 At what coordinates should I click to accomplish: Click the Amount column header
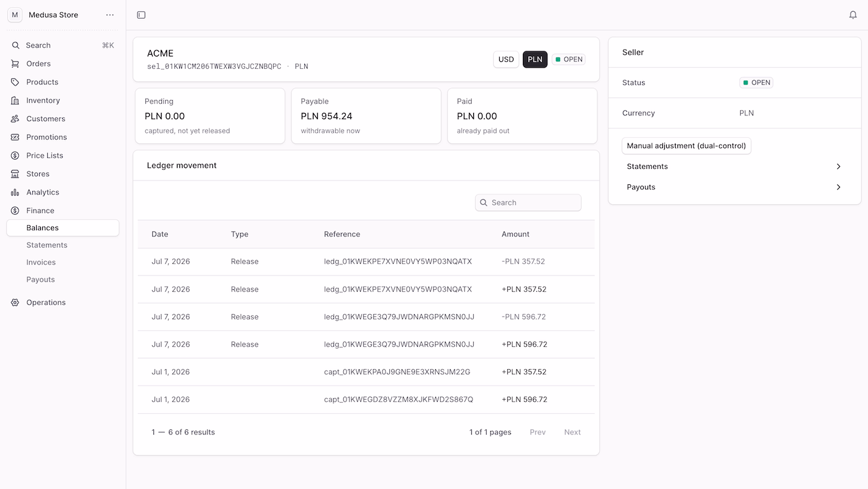pyautogui.click(x=515, y=234)
